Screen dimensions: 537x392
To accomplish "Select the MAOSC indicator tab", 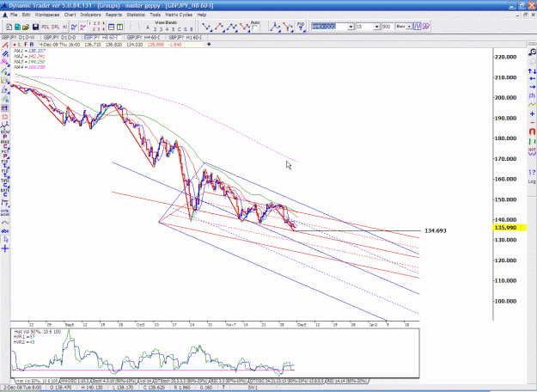I will (75, 381).
